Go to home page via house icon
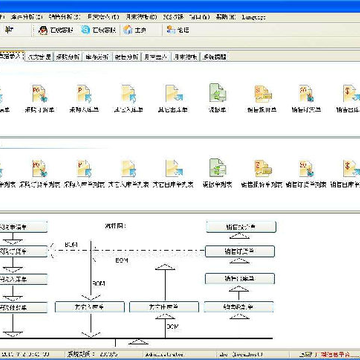The width and height of the screenshot is (360, 360). 135,30
